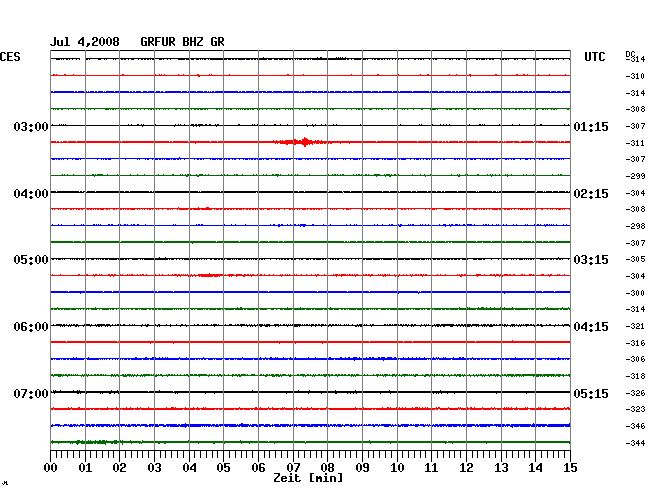The width and height of the screenshot is (650, 494).
Task: Click the UTC time label "05:15"
Action: (591, 393)
